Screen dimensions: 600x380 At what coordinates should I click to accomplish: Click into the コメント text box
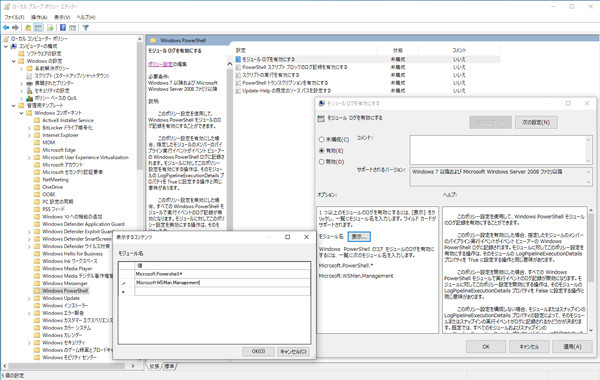pyautogui.click(x=497, y=150)
